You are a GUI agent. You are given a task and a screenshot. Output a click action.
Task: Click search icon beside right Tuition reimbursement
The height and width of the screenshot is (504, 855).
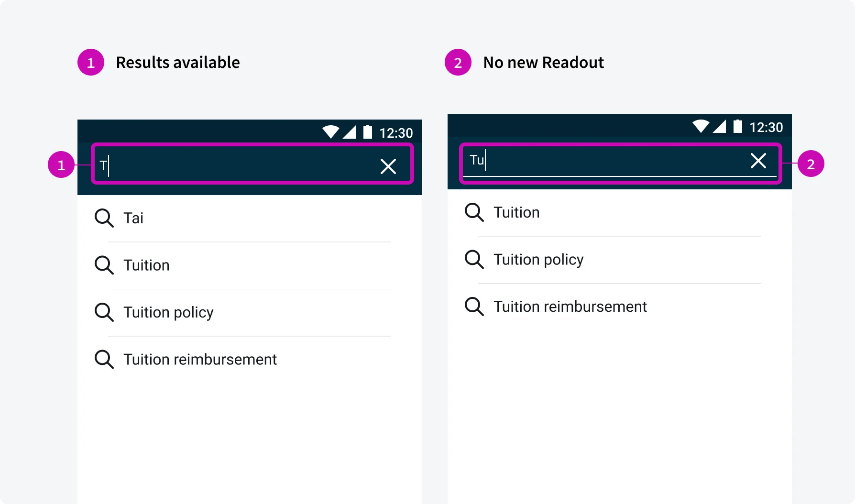pyautogui.click(x=474, y=306)
